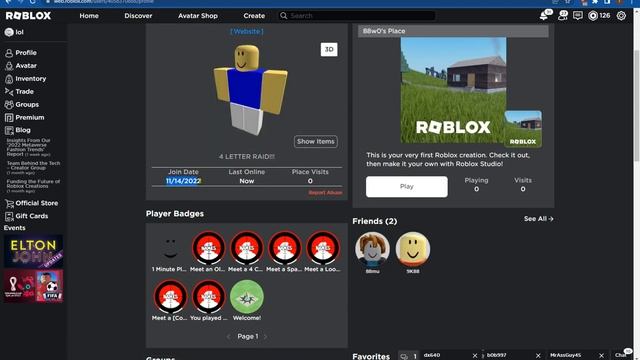
Task: Click the BBwO's Place title
Action: tap(384, 31)
